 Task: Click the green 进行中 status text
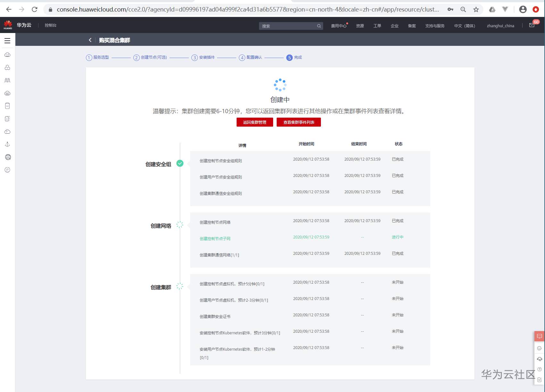[x=398, y=237]
